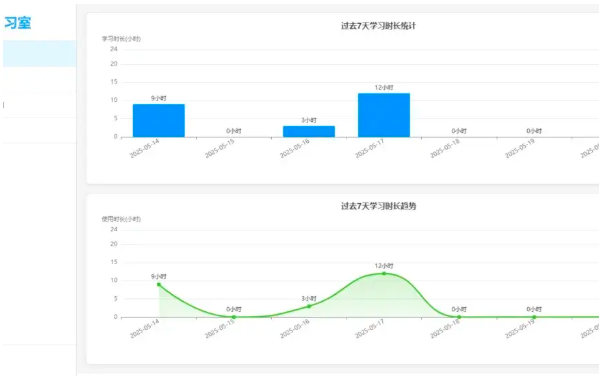611x376 pixels.
Task: Click the 0小时 label for 2025-05-18 in bar chart
Action: coord(459,131)
